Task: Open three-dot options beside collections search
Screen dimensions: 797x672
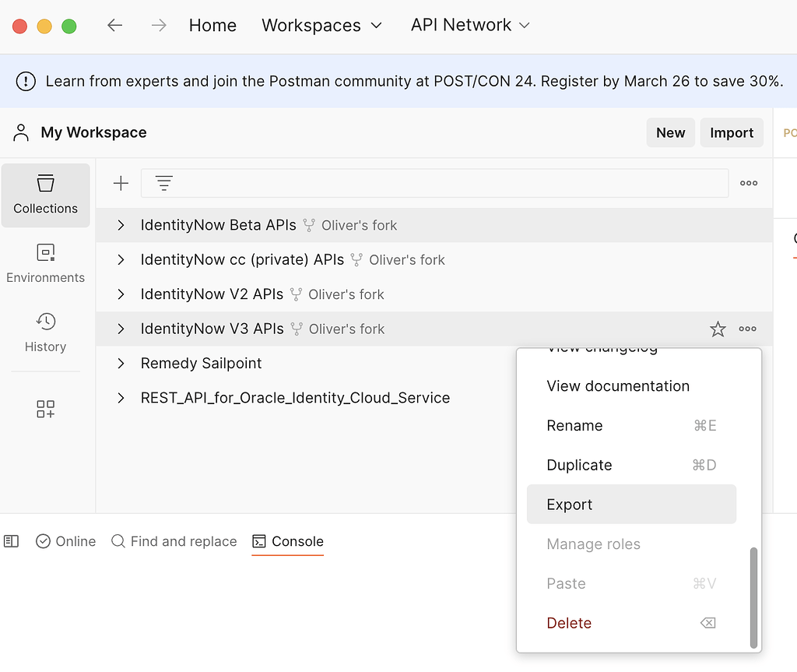Action: coord(749,183)
